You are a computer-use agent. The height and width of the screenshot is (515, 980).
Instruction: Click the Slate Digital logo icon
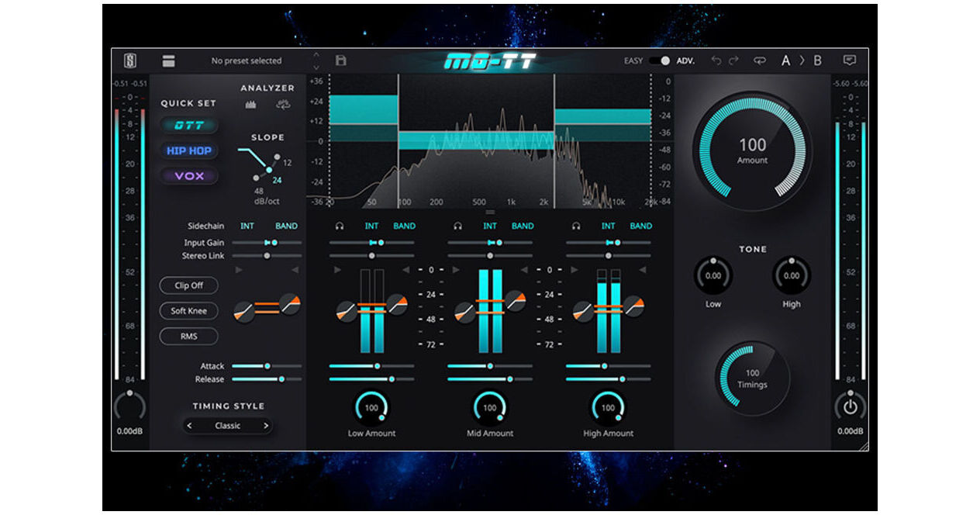click(130, 60)
